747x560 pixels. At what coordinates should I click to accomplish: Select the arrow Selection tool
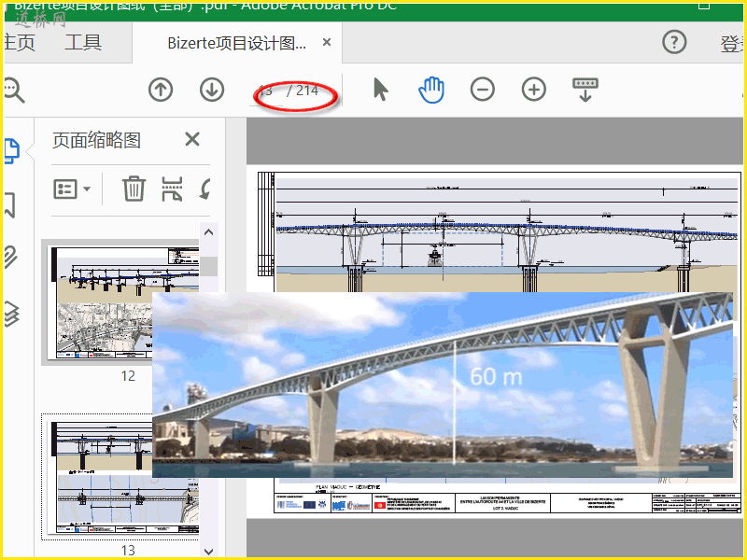click(380, 90)
